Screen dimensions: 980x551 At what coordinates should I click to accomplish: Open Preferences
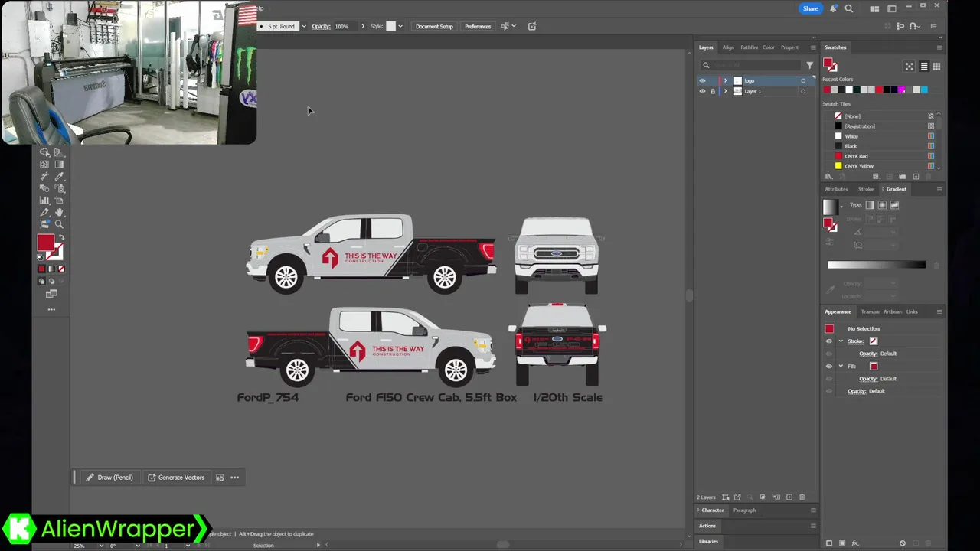pyautogui.click(x=478, y=26)
